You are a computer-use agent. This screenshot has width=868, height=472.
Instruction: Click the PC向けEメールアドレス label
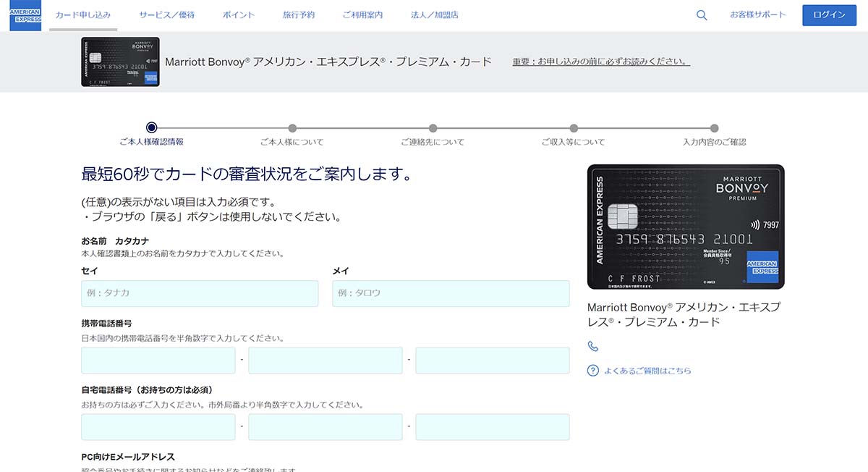pyautogui.click(x=128, y=457)
